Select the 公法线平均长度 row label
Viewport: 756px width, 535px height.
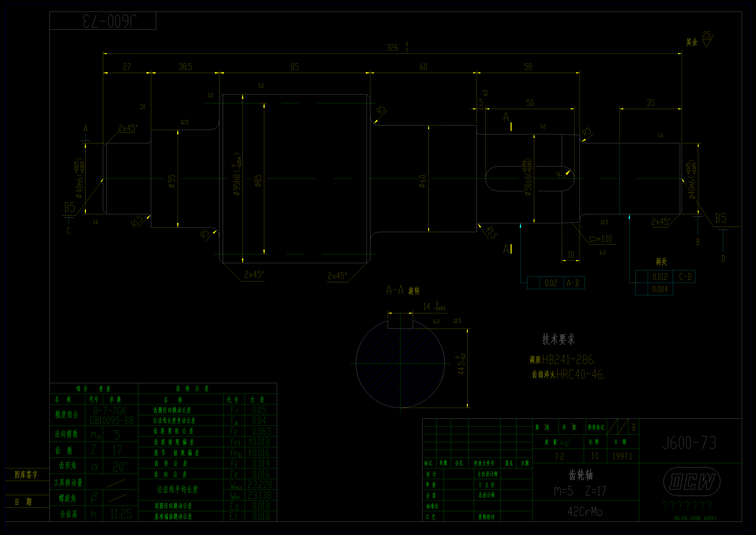click(177, 489)
